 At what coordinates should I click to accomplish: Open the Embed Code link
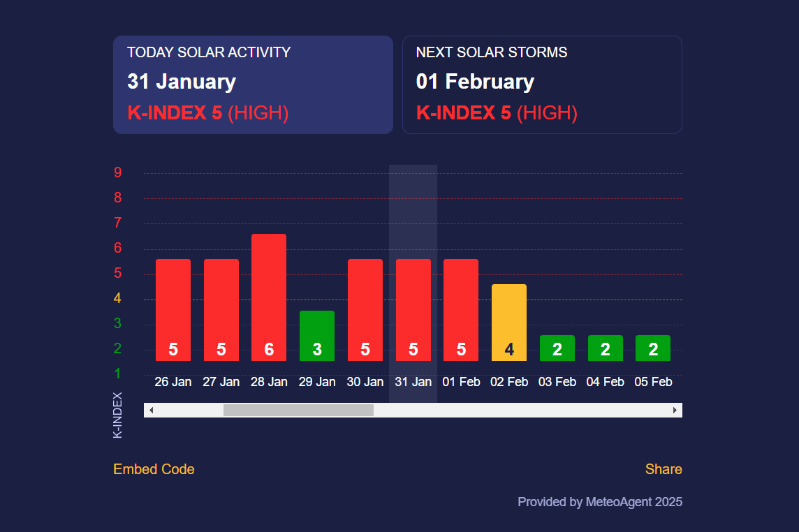pos(154,469)
